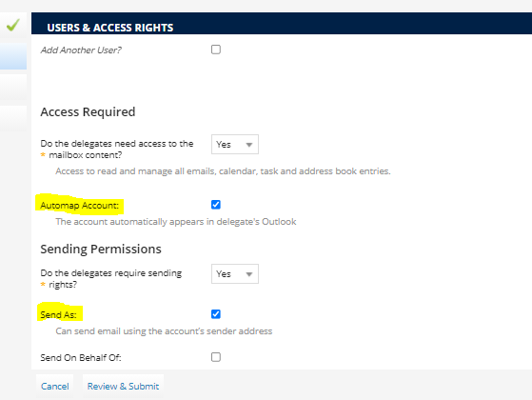The height and width of the screenshot is (400, 532).
Task: Click 'Access to read and manage all emails' description
Action: 223,171
